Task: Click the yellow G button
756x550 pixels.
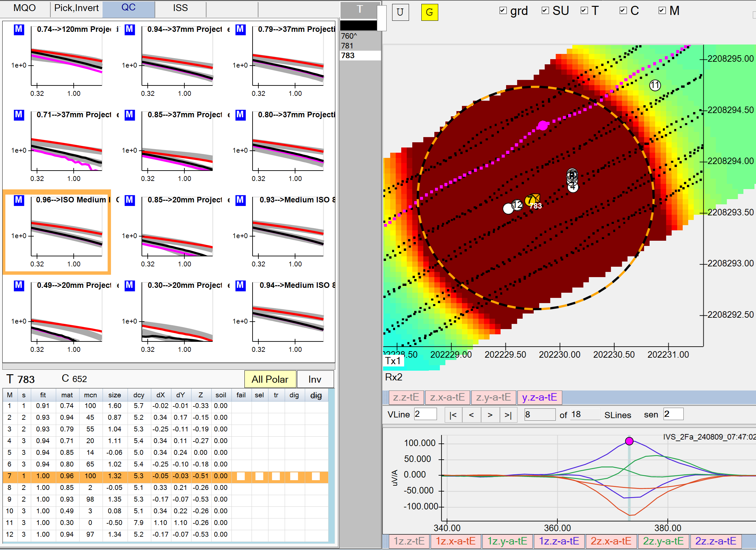Action: point(429,12)
